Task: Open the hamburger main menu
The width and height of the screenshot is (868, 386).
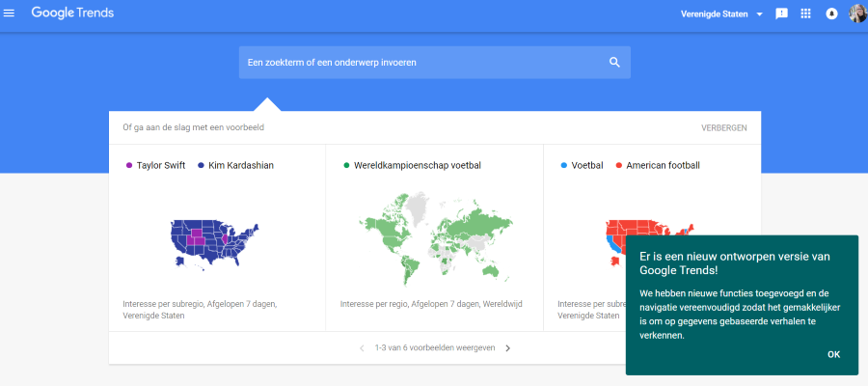Action: coord(10,14)
